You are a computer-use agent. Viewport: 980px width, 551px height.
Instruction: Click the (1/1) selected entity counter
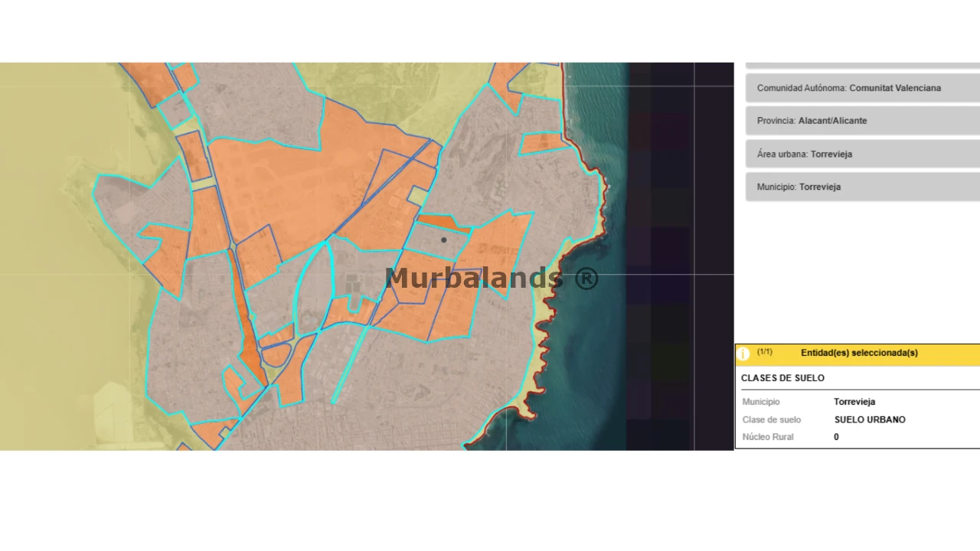click(764, 352)
